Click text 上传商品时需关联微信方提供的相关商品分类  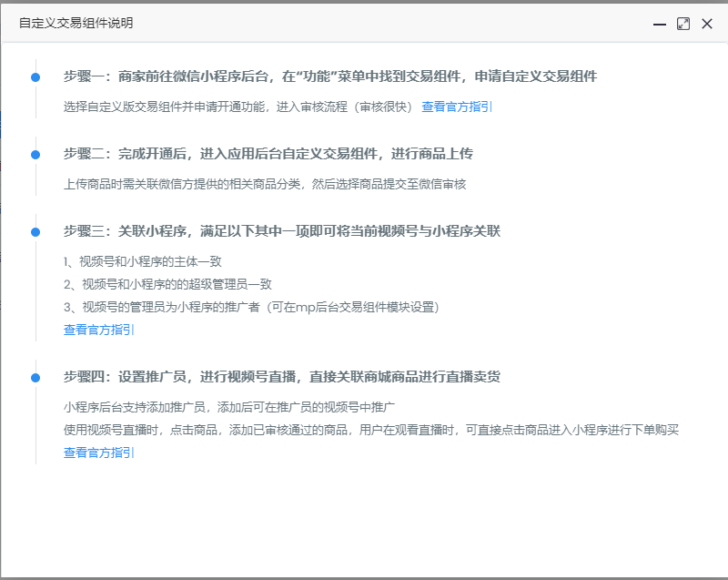click(x=182, y=184)
